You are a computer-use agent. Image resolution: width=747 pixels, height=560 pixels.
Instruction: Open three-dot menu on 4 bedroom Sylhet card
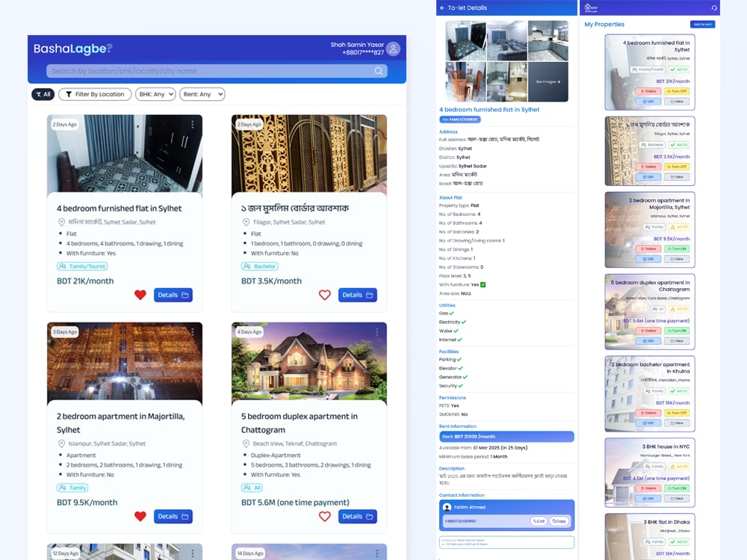tap(193, 124)
